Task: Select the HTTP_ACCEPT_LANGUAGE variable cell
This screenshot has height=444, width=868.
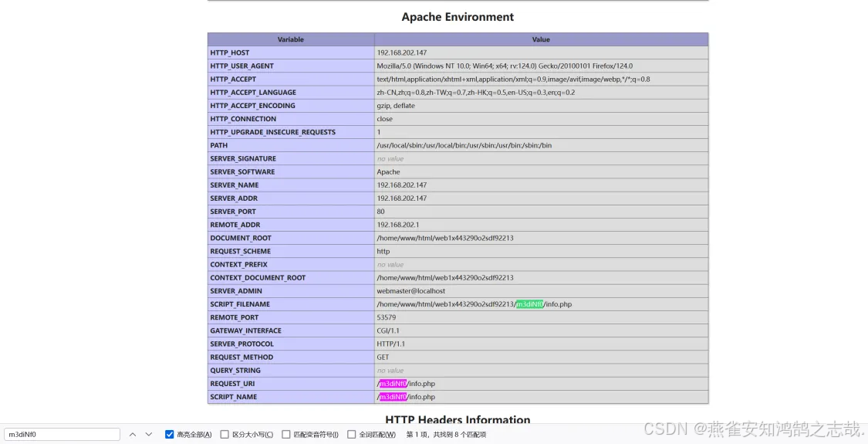Action: (291, 93)
